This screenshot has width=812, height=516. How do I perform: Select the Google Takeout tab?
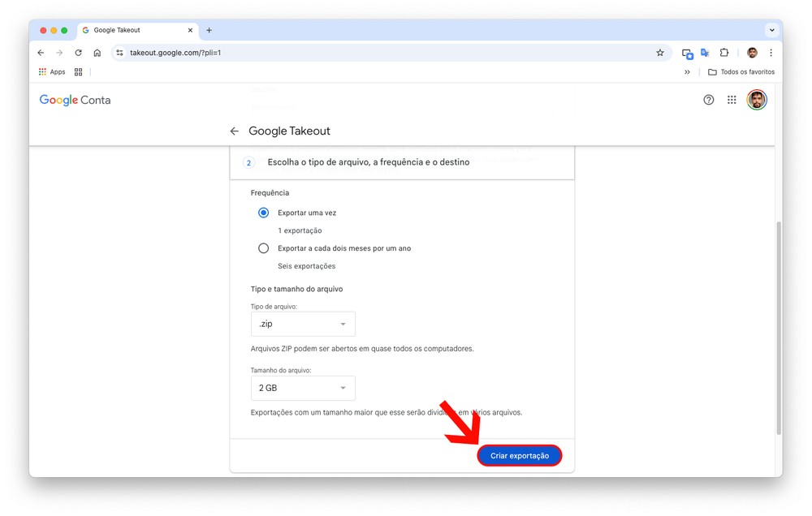pyautogui.click(x=137, y=30)
